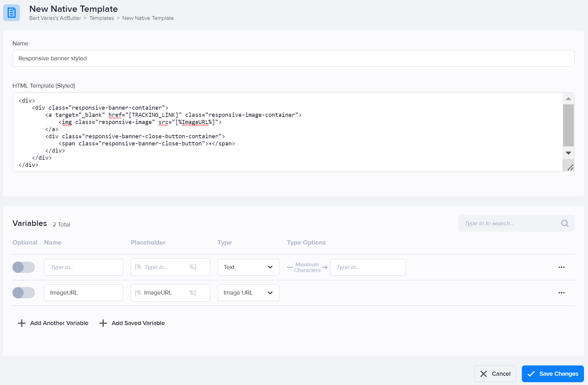Click the plus icon next to Add Another Variable

(21, 323)
